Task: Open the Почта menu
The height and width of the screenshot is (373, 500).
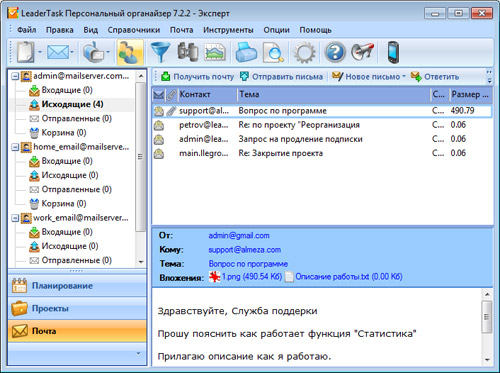Action: tap(182, 30)
